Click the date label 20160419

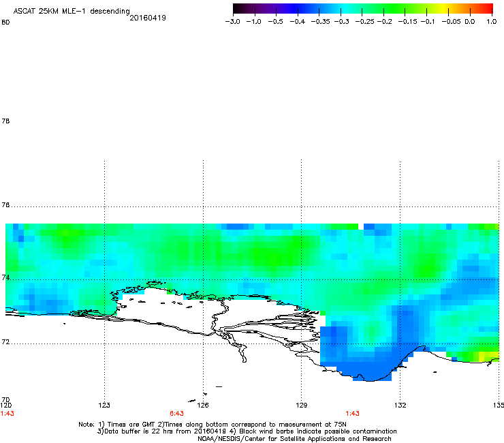point(148,18)
